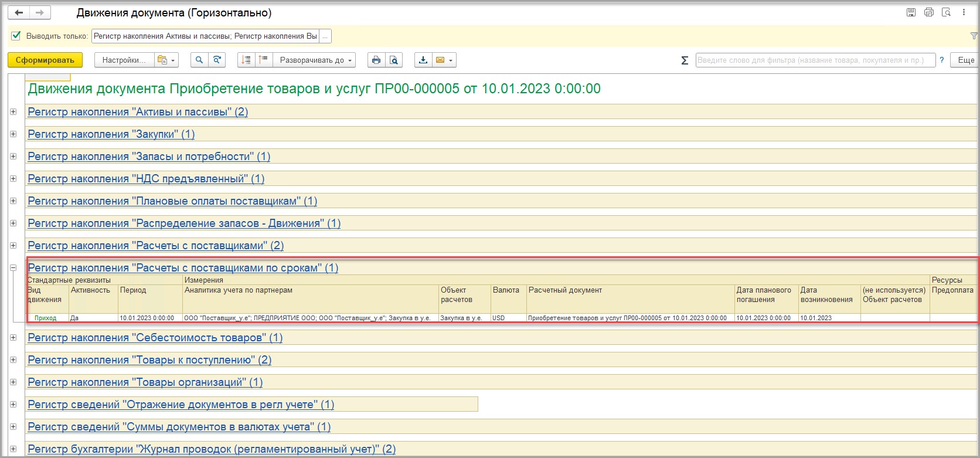Uncheck the 'Выводить только' checkbox
This screenshot has height=458, width=980.
(x=16, y=36)
